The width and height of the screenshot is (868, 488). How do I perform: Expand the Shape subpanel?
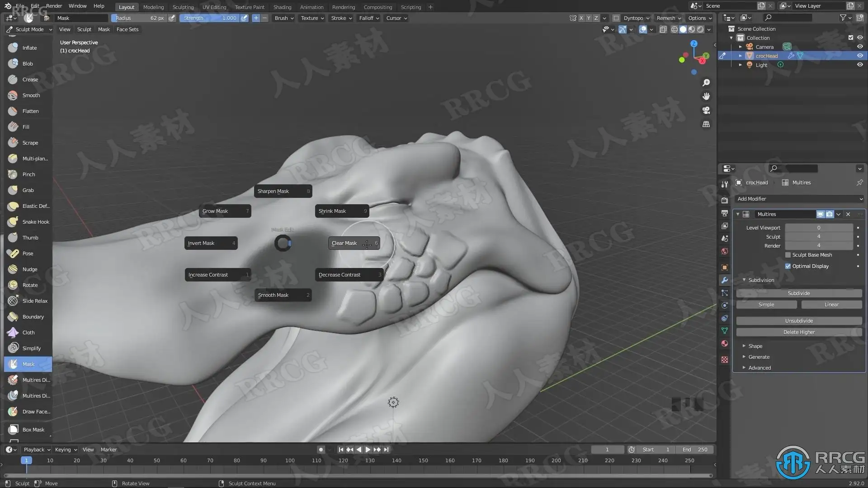click(755, 346)
